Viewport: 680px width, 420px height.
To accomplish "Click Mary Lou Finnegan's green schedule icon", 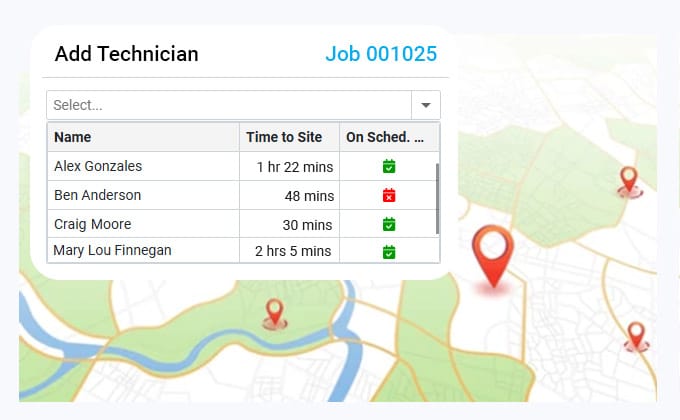I will [389, 252].
